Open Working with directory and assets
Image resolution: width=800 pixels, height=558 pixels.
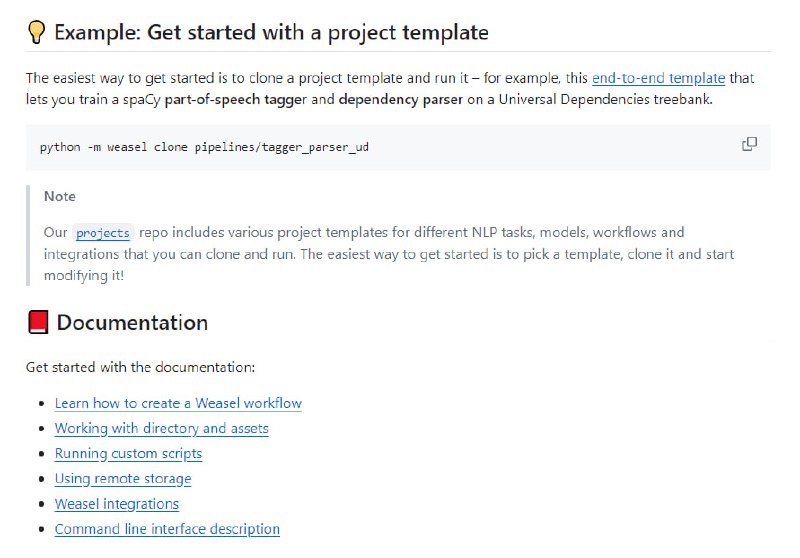(161, 428)
